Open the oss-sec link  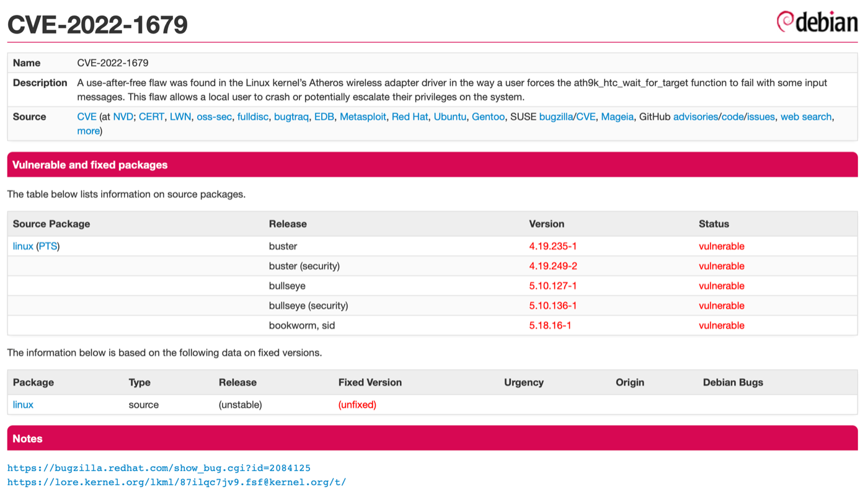tap(214, 117)
